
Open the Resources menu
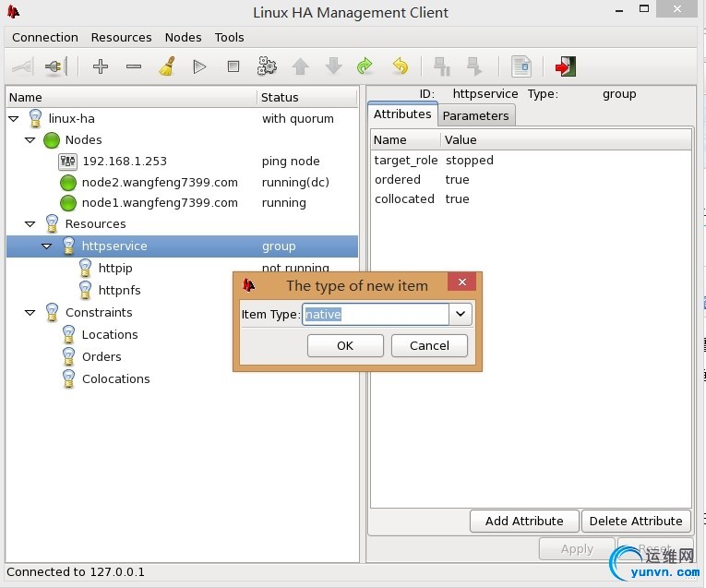pyautogui.click(x=121, y=37)
